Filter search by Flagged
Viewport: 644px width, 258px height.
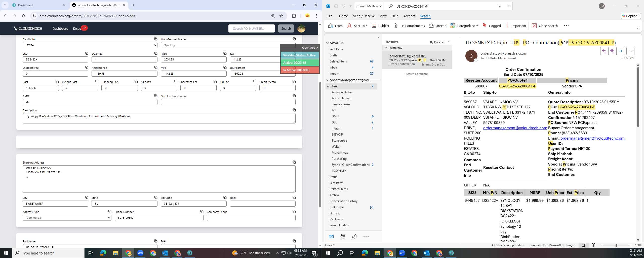pos(491,26)
